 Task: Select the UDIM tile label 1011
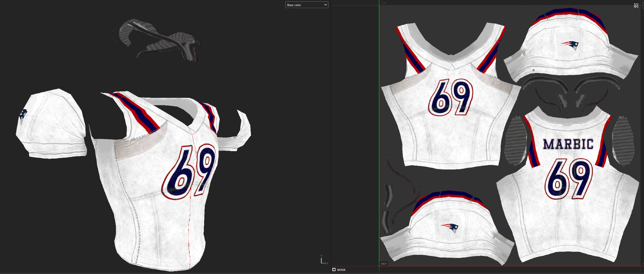pyautogui.click(x=384, y=3)
